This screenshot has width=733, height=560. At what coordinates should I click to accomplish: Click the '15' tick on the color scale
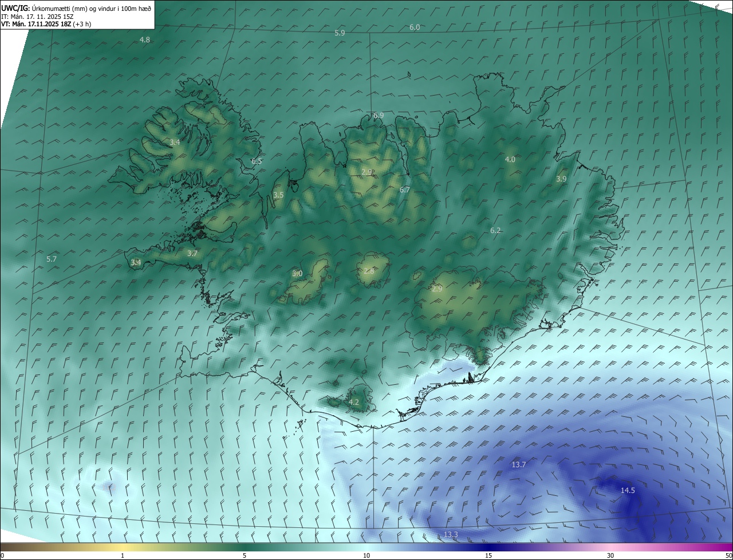pyautogui.click(x=488, y=555)
